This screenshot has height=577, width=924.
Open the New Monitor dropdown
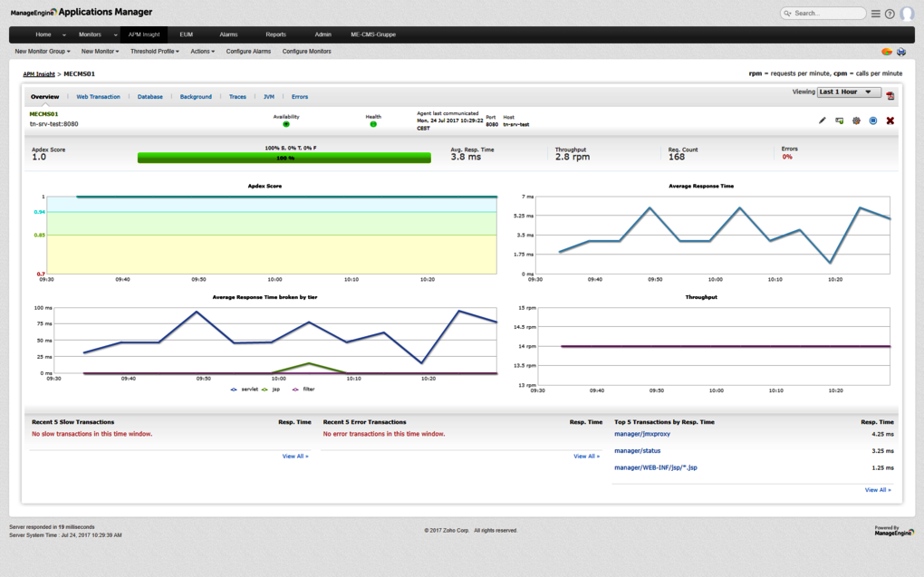tap(101, 52)
